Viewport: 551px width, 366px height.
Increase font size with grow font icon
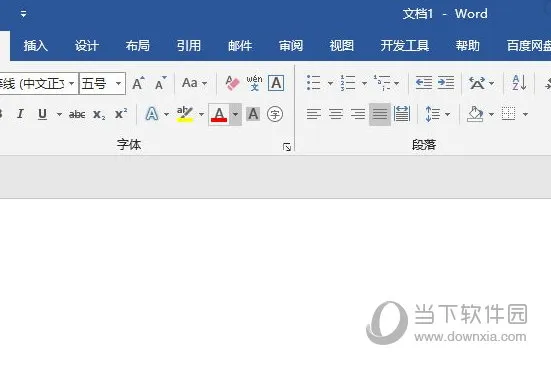click(x=138, y=83)
